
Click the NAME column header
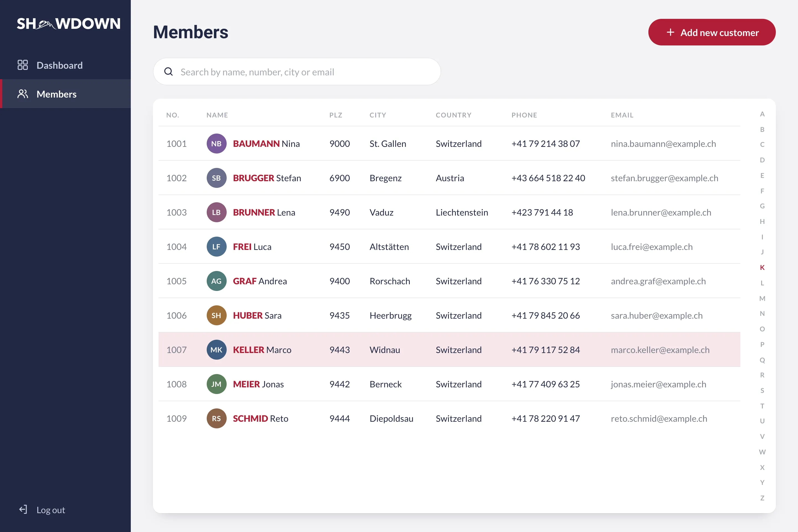217,115
